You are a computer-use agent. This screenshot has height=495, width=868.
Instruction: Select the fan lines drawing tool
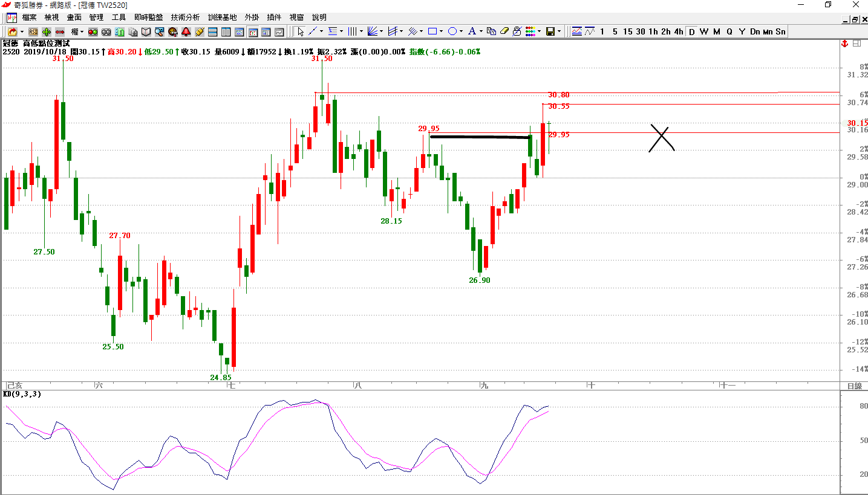(x=373, y=31)
